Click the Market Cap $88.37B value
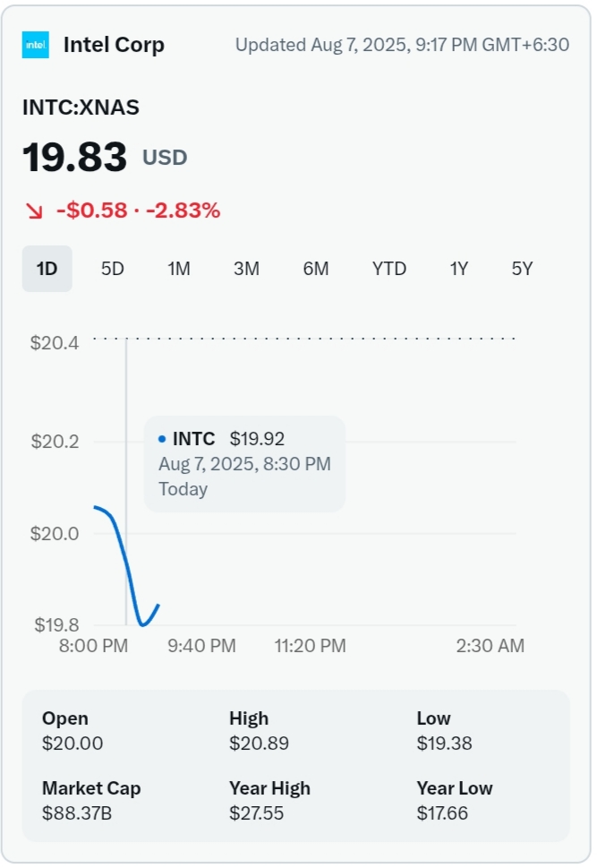 pyautogui.click(x=77, y=813)
